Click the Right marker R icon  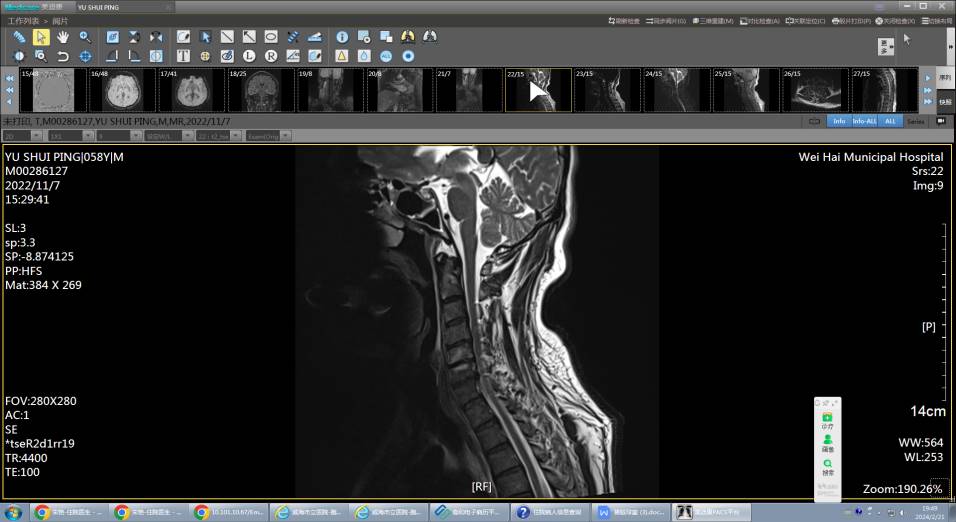pos(270,56)
